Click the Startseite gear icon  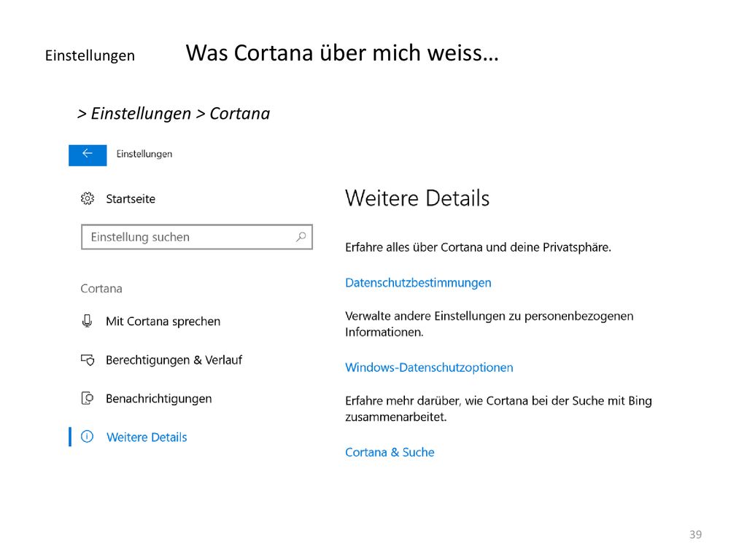point(88,198)
